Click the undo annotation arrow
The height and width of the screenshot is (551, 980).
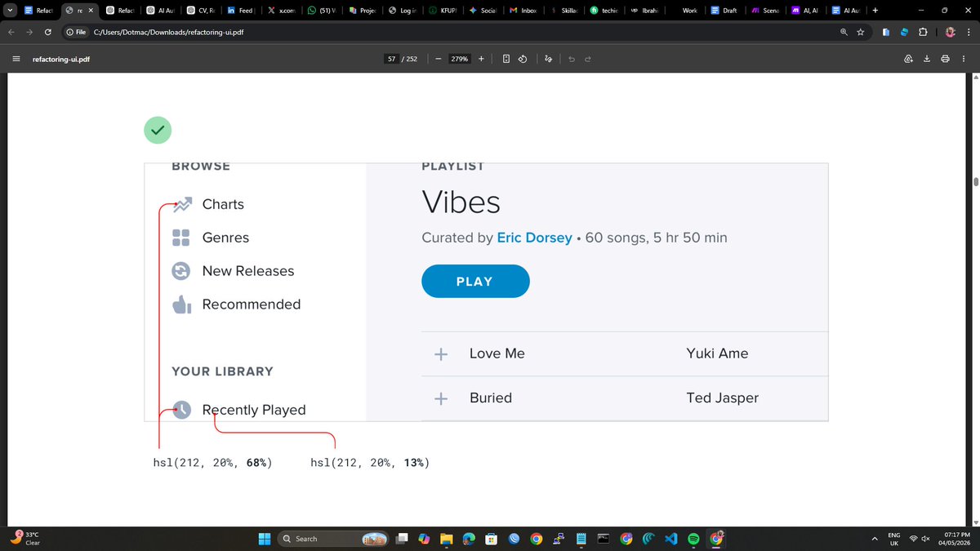point(572,59)
